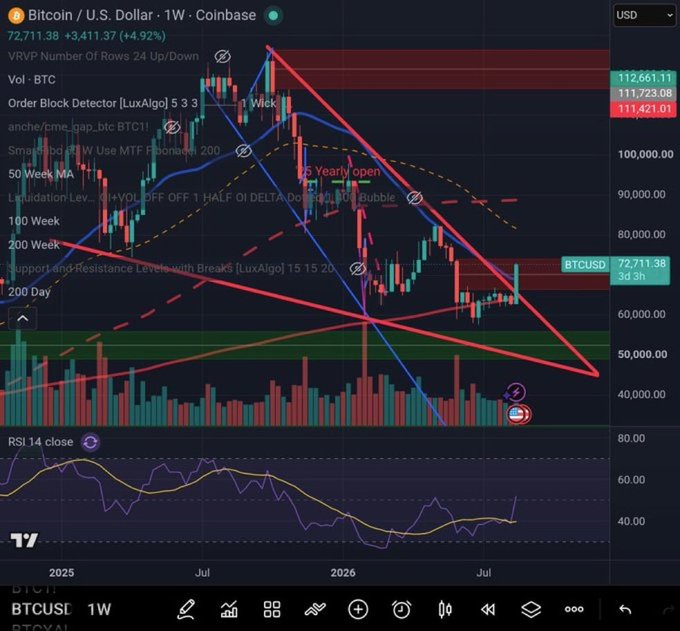
Task: Tap the green market status dot
Action: 274,16
